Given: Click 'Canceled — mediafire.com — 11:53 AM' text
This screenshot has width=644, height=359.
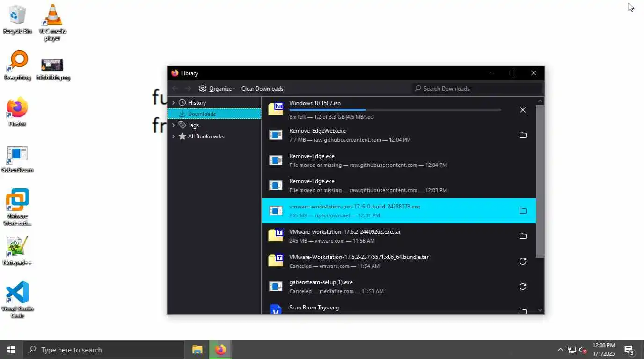Looking at the screenshot, I should pos(337,291).
